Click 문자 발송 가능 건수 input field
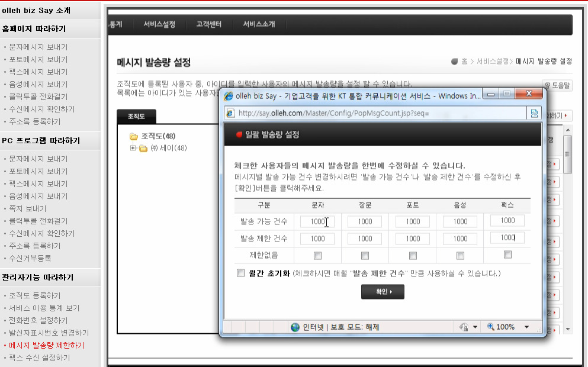 (x=317, y=221)
